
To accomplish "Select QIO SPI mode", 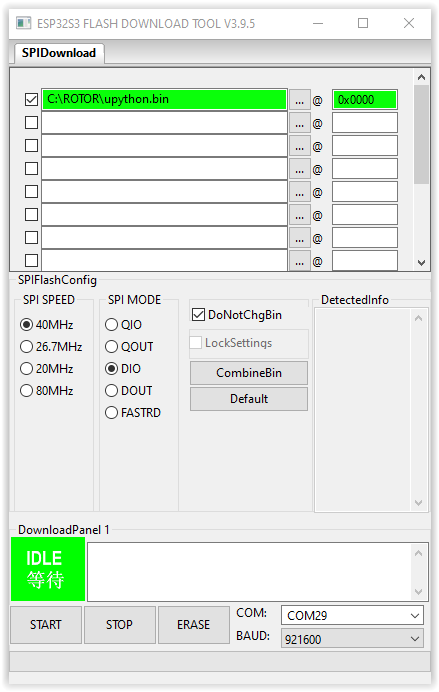I will [x=111, y=325].
